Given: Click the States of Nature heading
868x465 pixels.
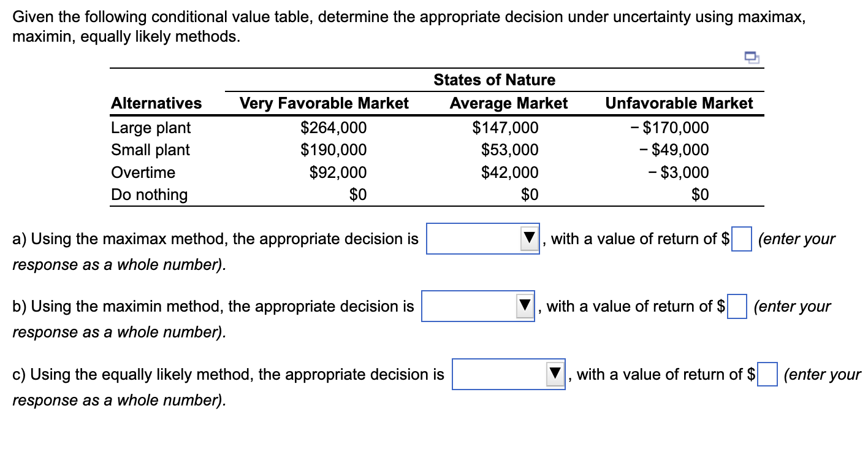Looking at the screenshot, I should pos(494,80).
